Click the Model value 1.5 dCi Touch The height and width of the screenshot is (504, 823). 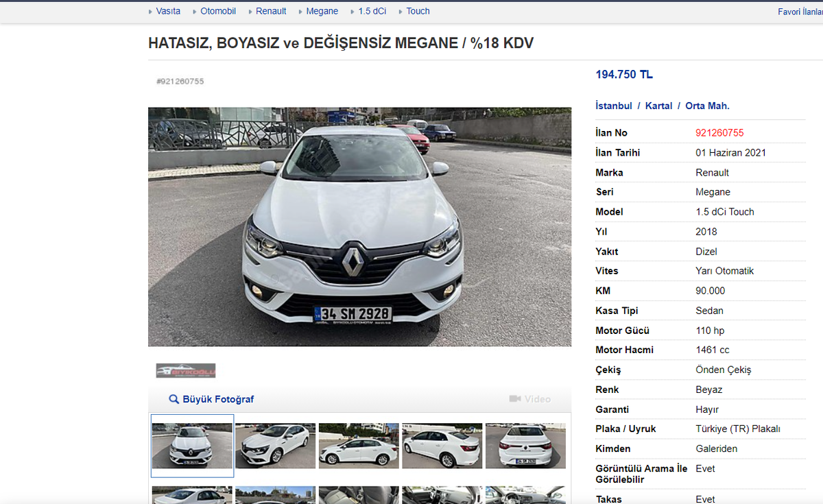point(725,212)
